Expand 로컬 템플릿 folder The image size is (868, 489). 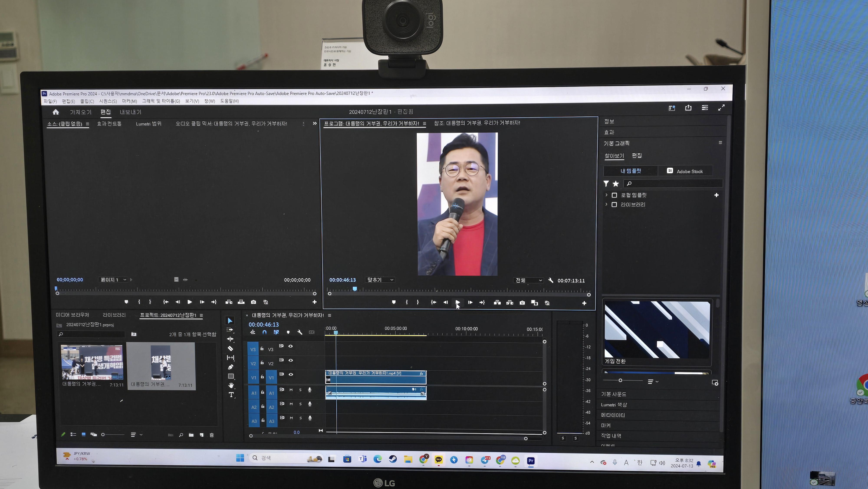[607, 195]
